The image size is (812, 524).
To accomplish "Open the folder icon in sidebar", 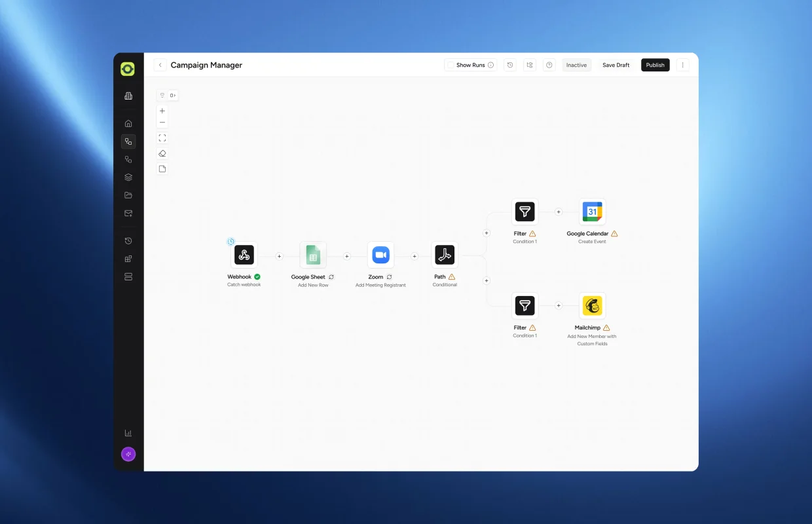I will click(128, 195).
